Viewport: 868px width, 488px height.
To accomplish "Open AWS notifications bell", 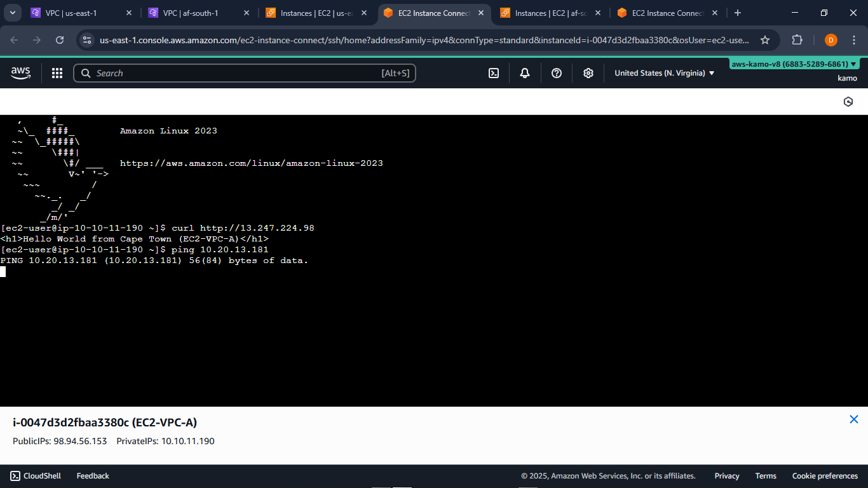I will (524, 72).
